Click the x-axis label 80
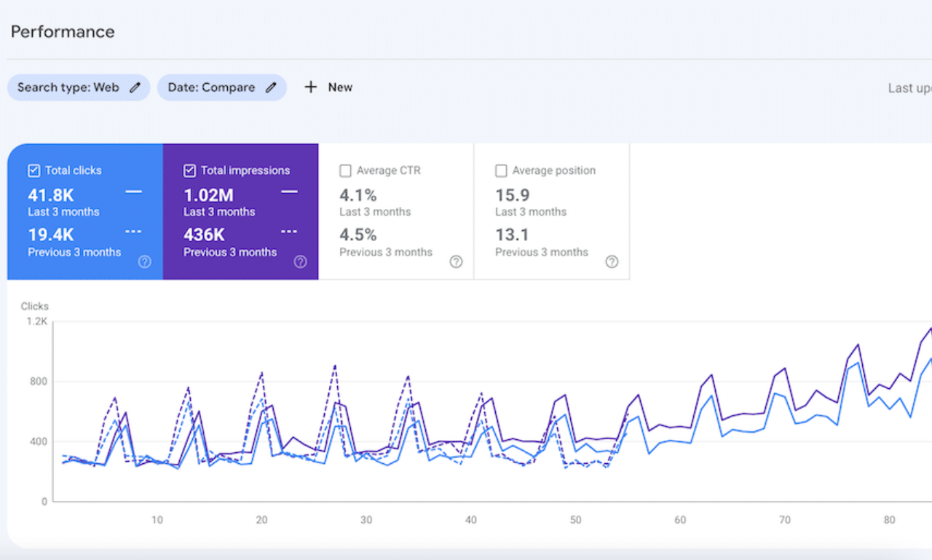Viewport: 932px width, 560px height. point(890,520)
